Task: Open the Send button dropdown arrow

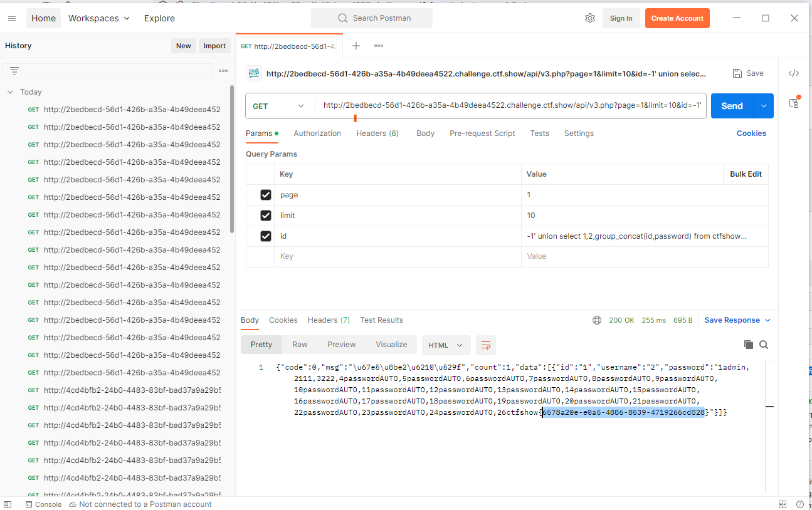Action: click(764, 106)
